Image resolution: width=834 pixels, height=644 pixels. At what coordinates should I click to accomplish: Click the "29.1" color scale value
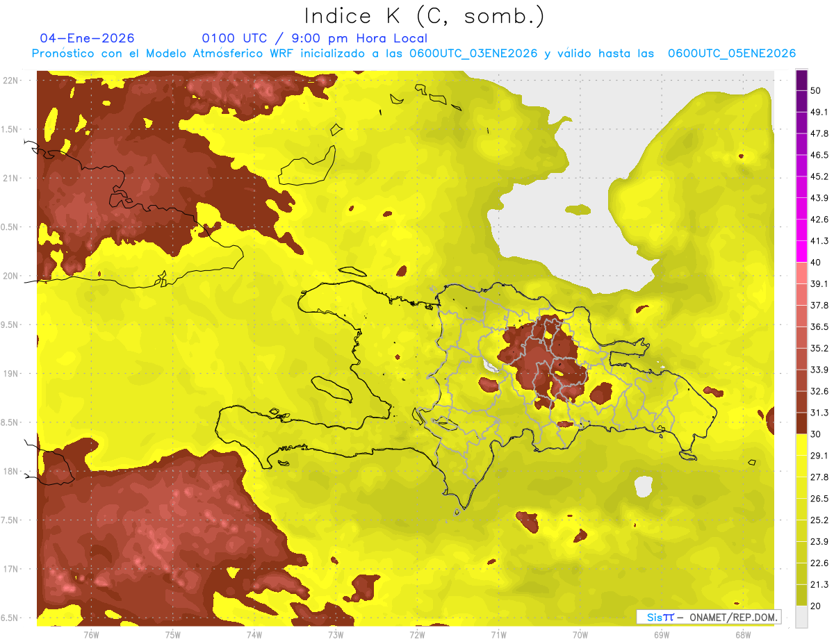819,455
